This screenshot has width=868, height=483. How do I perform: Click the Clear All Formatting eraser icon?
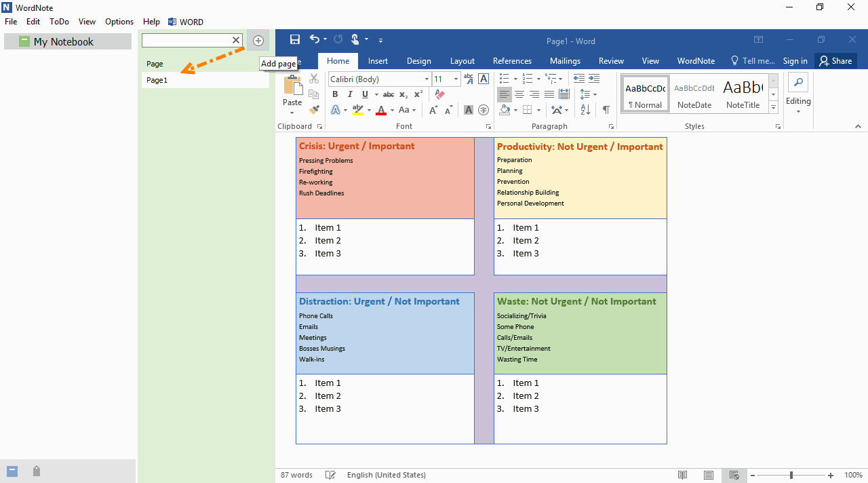pos(439,94)
